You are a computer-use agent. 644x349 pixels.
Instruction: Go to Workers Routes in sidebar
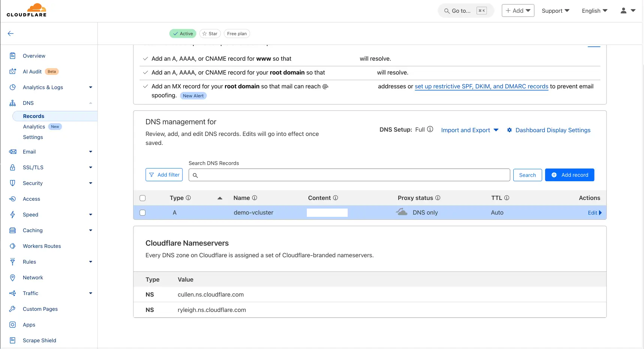click(42, 246)
